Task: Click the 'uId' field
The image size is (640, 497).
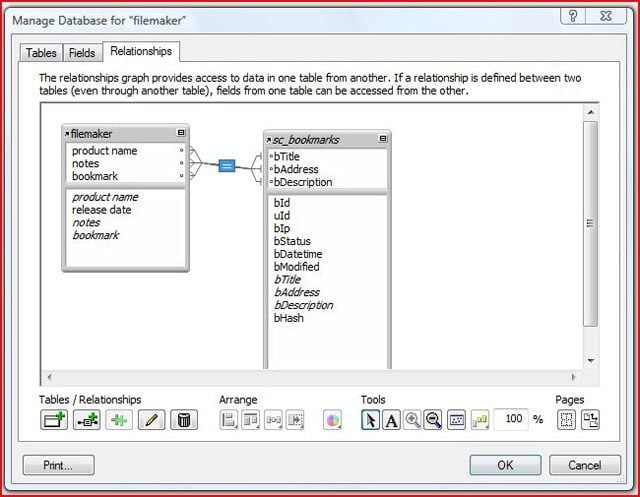Action: 282,215
